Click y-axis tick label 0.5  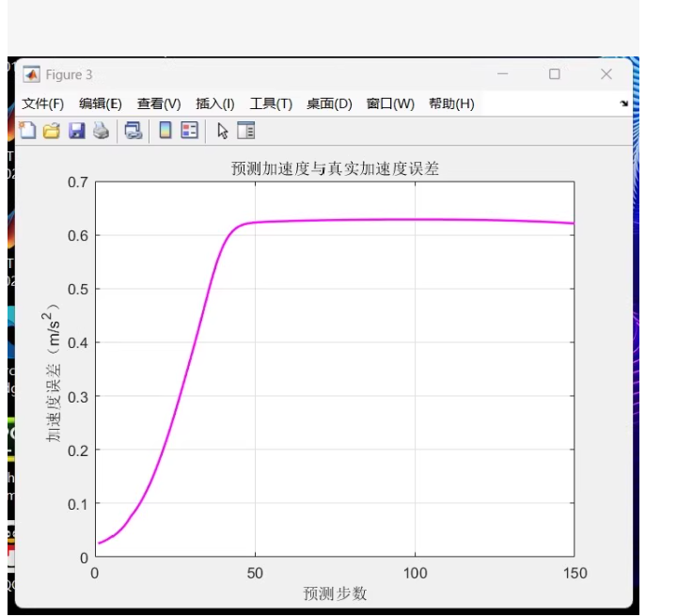[78, 290]
